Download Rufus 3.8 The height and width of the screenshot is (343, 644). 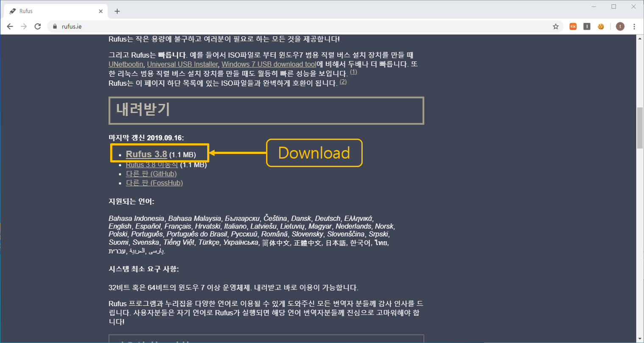point(146,154)
